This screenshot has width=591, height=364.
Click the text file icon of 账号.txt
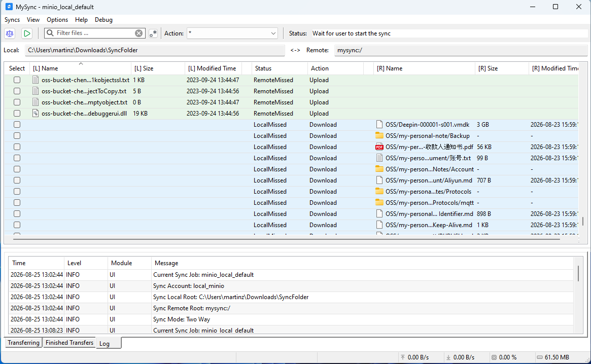click(379, 158)
